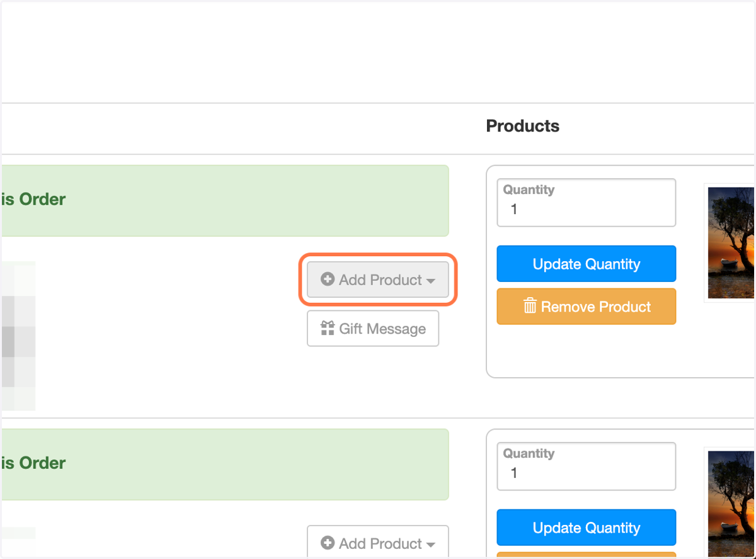This screenshot has width=756, height=559.
Task: Click Remove Product for the first product
Action: 587,307
